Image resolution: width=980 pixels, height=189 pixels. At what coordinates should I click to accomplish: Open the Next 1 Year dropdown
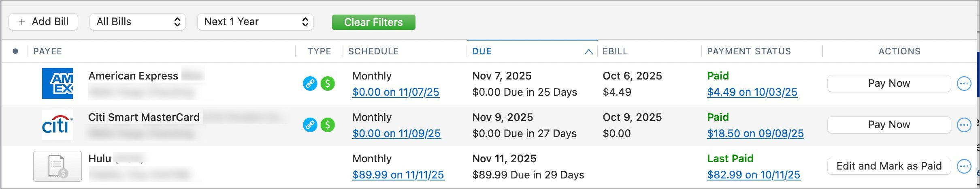point(256,22)
